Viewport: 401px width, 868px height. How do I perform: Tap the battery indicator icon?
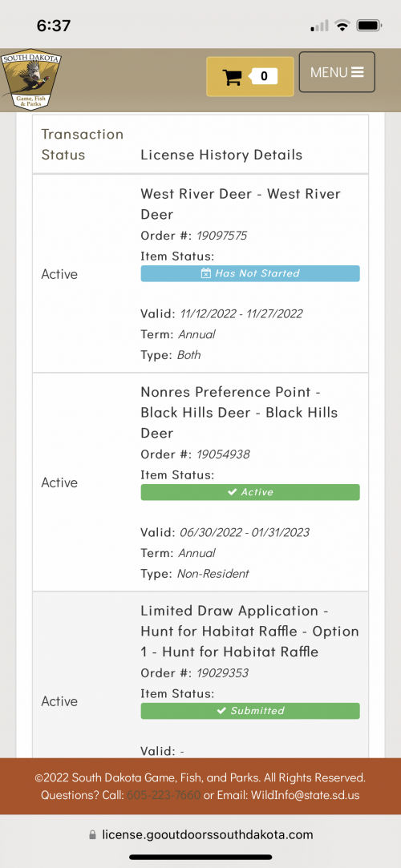pos(367,26)
